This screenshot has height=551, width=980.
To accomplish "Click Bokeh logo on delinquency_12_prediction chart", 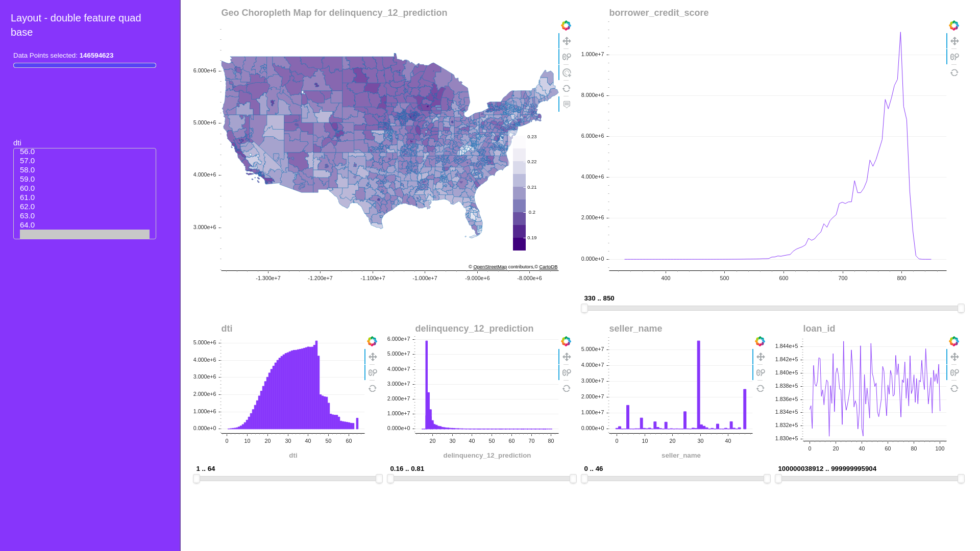I will click(x=566, y=341).
